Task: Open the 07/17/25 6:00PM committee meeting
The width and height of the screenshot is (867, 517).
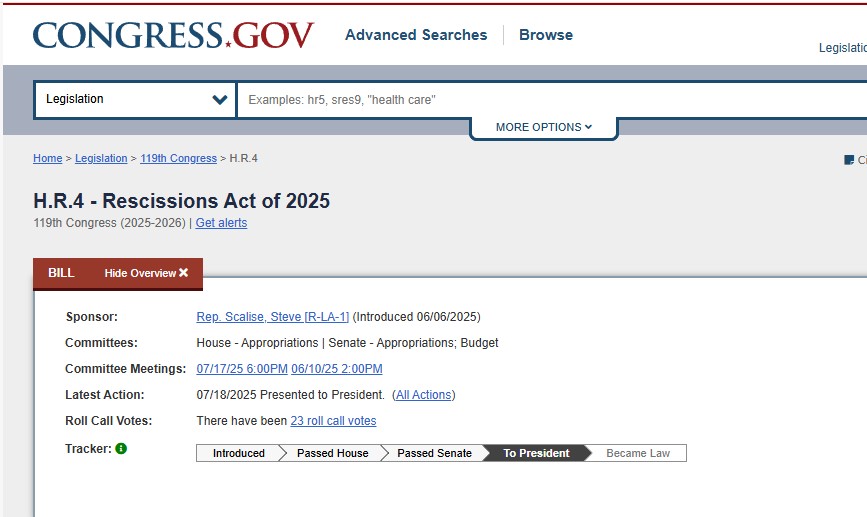Action: pyautogui.click(x=242, y=369)
